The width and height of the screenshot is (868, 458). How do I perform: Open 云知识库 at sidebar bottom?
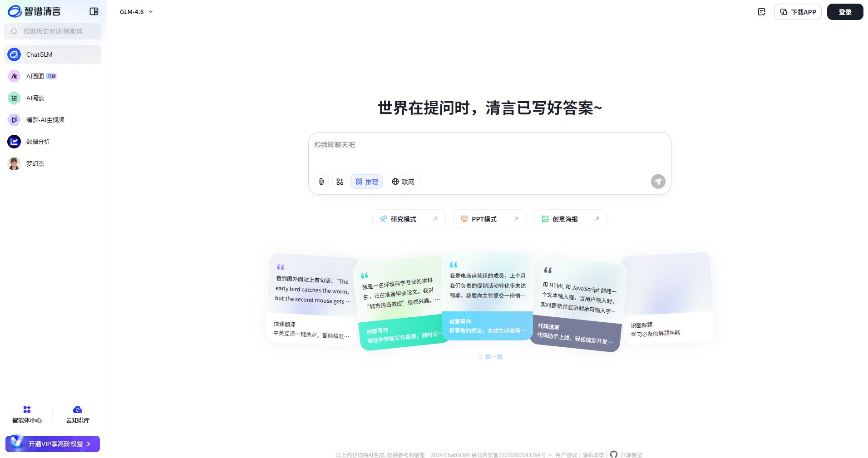coord(78,414)
